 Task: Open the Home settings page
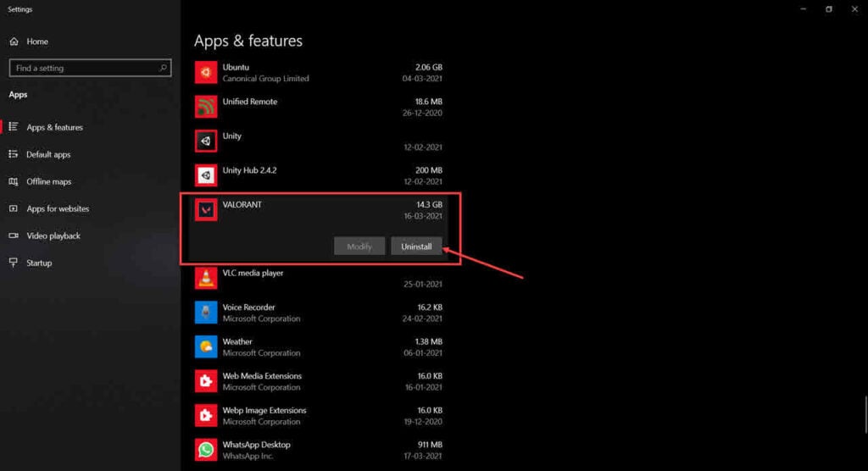pyautogui.click(x=37, y=42)
